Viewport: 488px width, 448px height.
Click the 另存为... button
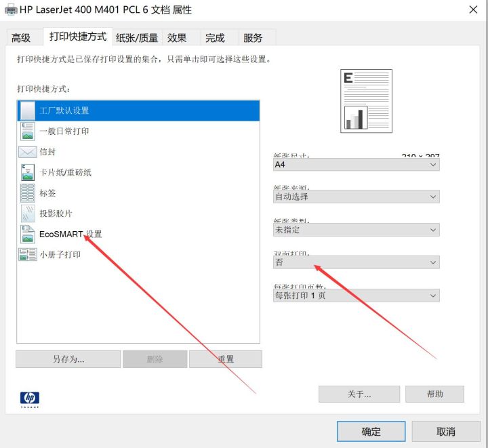(x=68, y=359)
